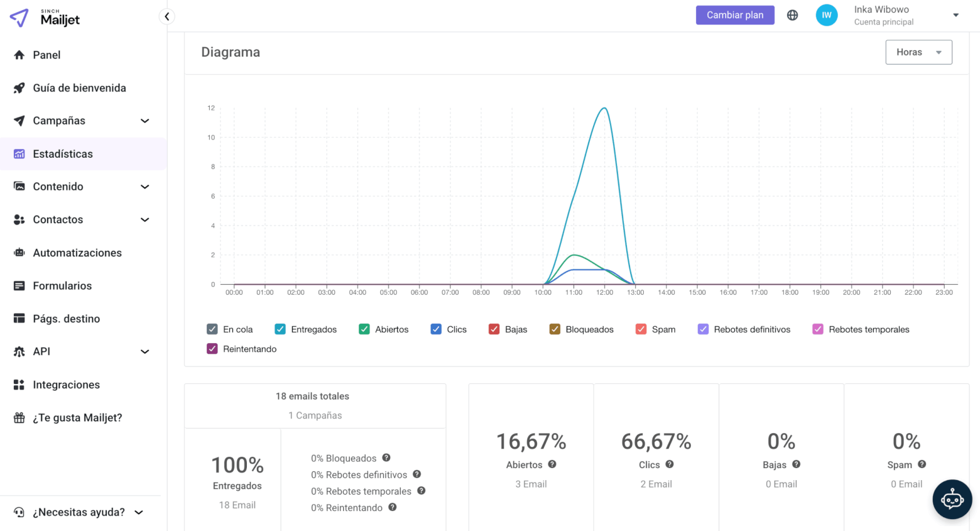Image resolution: width=980 pixels, height=531 pixels.
Task: Click the info icon next to Bloqueados
Action: 386,458
